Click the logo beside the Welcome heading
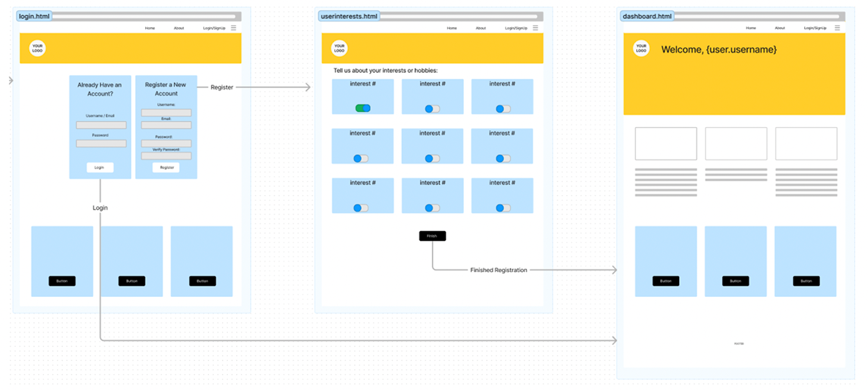The image size is (868, 390). (x=641, y=49)
